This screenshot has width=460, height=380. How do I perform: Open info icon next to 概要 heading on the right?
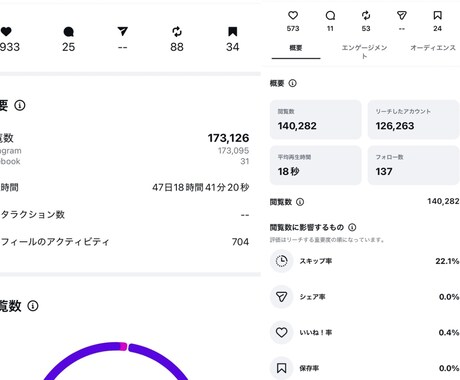pos(292,83)
